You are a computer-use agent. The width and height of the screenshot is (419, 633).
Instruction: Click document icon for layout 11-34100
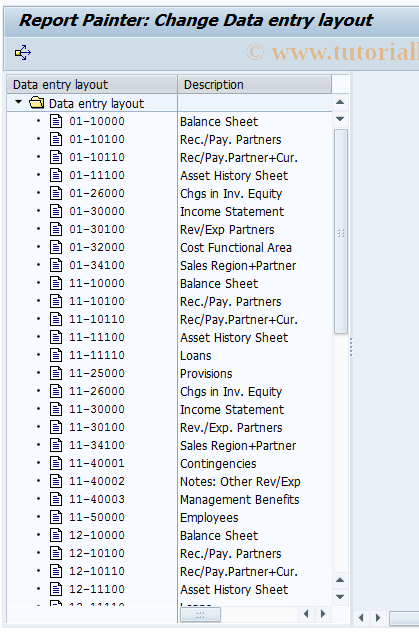pos(56,445)
